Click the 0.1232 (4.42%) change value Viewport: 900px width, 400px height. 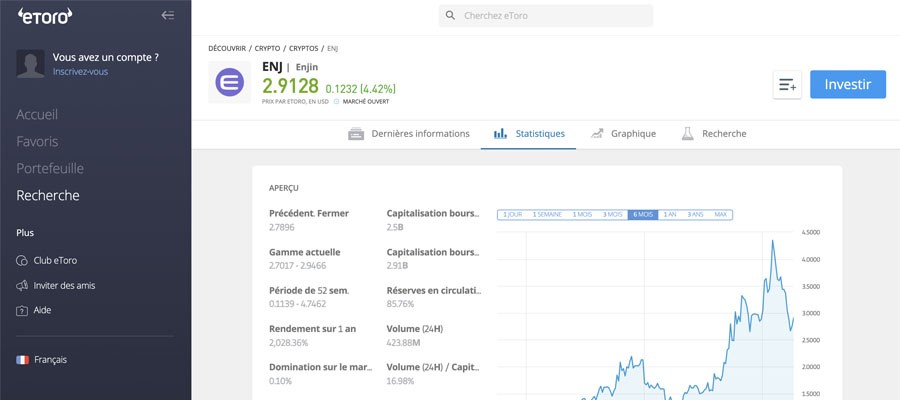pos(360,89)
